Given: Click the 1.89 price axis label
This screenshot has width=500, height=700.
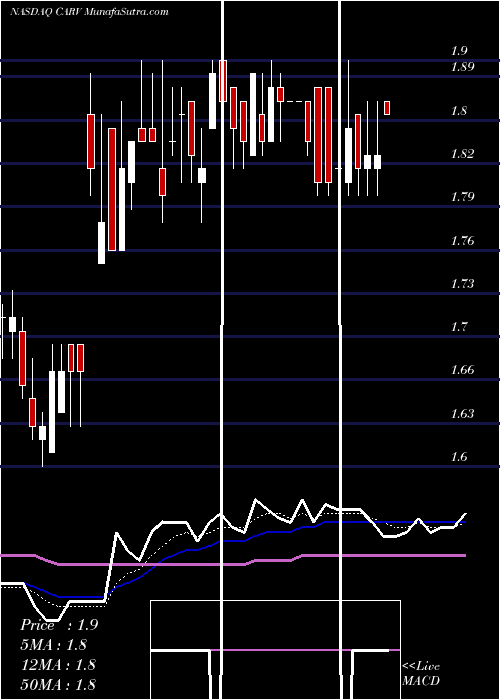Looking at the screenshot, I should 463,67.
